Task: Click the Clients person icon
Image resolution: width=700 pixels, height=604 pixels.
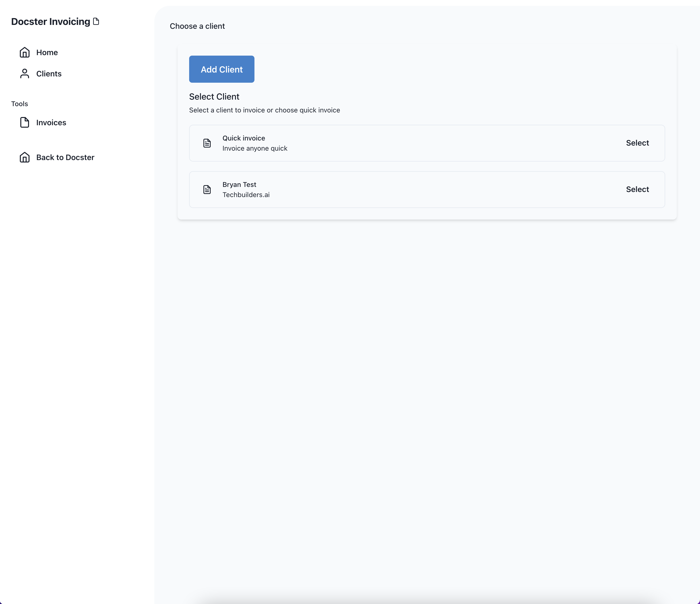Action: click(25, 74)
